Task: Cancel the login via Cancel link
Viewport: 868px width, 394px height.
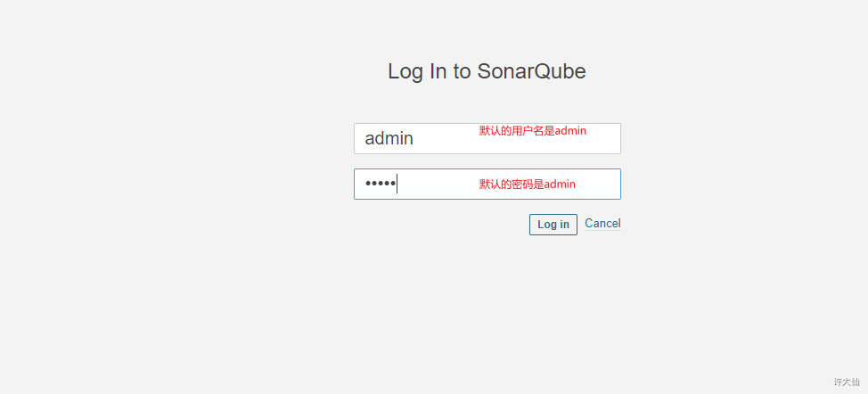Action: 602,224
